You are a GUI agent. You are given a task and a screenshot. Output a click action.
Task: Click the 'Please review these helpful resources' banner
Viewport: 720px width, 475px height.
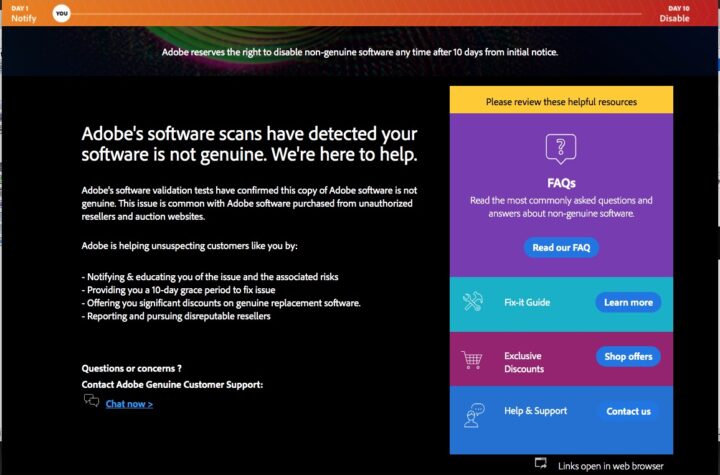pos(561,100)
